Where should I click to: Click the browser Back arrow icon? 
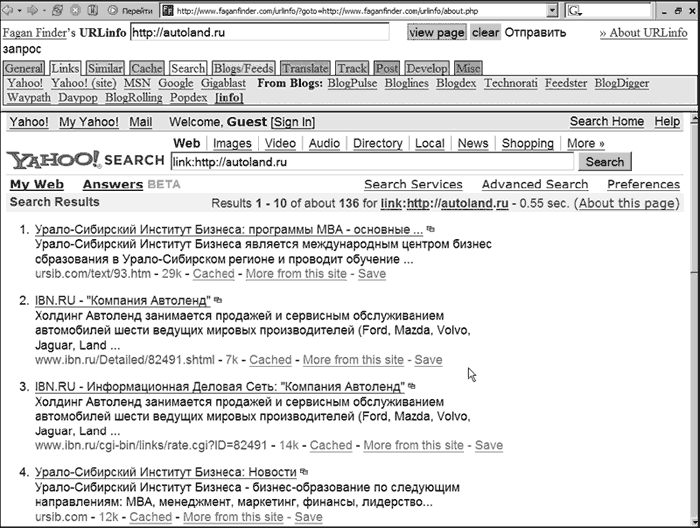[x=8, y=10]
